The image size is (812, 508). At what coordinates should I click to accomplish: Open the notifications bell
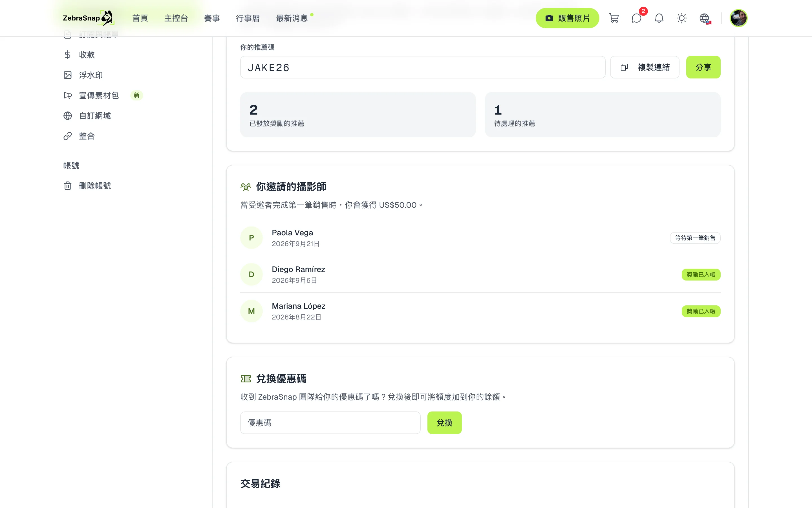point(659,18)
